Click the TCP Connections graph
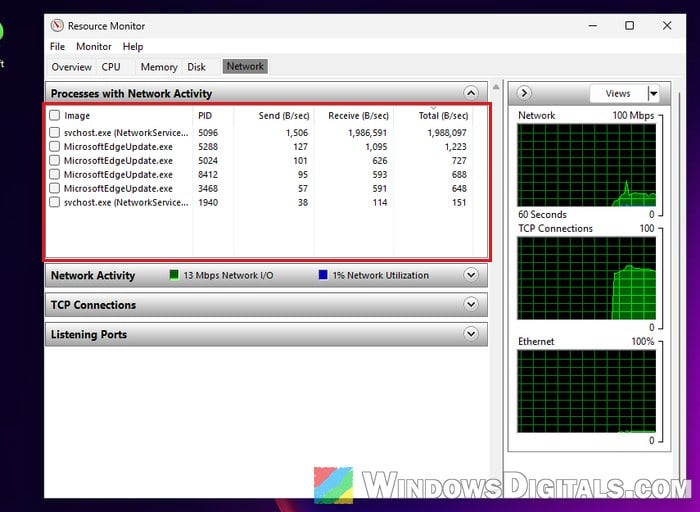Screen dimensions: 700x512 pyautogui.click(x=587, y=278)
